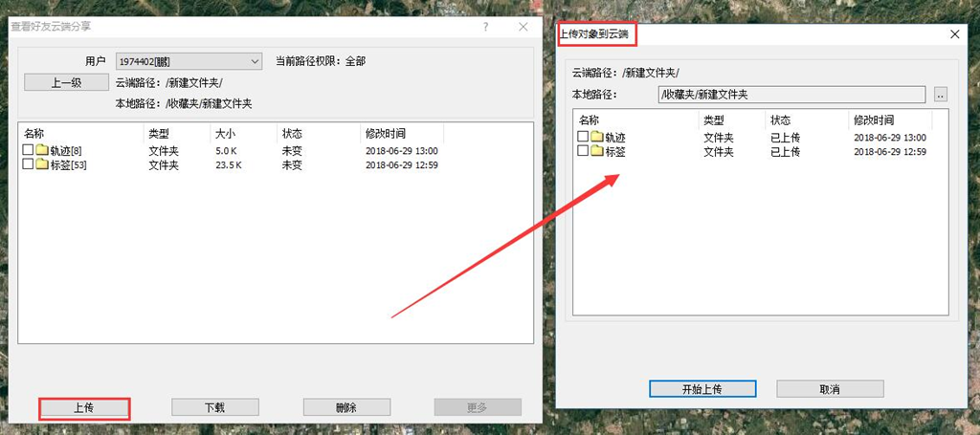The width and height of the screenshot is (980, 435).
Task: Click the 标签[53] folder icon in share list
Action: click(42, 164)
